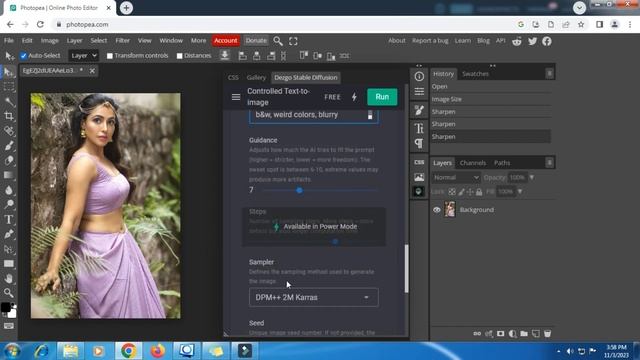The width and height of the screenshot is (640, 360).
Task: Select the Rectangle Select tool
Action: pos(9,87)
